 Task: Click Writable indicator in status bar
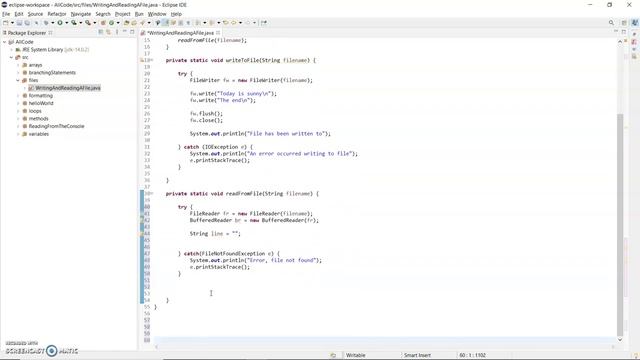pyautogui.click(x=356, y=355)
